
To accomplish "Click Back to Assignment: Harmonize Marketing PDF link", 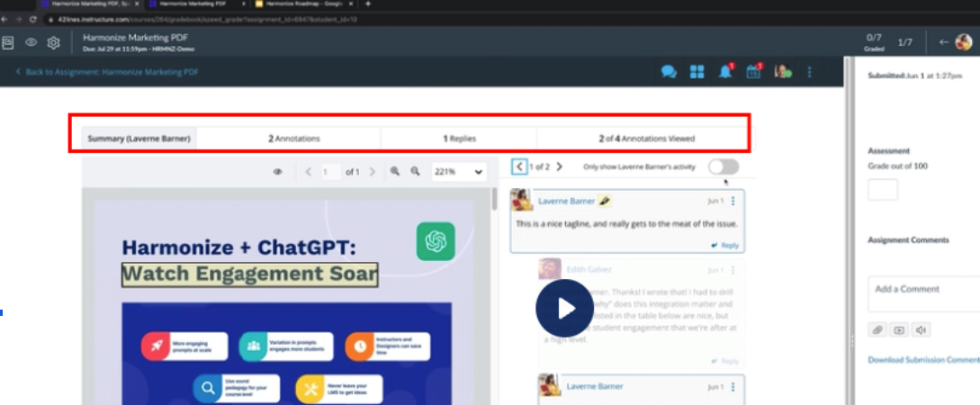I will (107, 73).
